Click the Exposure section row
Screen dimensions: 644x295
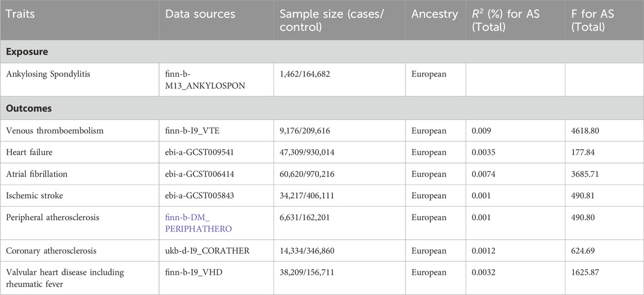coord(322,51)
